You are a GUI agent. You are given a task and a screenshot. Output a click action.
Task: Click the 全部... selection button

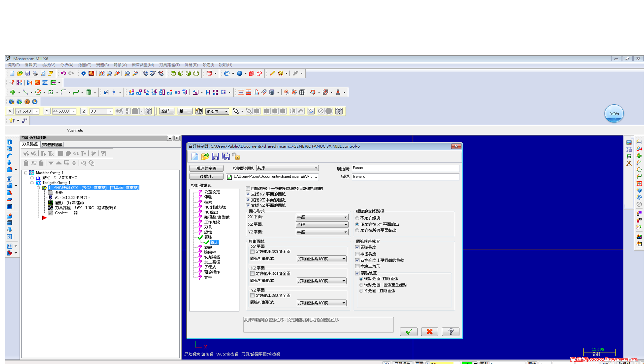point(167,111)
